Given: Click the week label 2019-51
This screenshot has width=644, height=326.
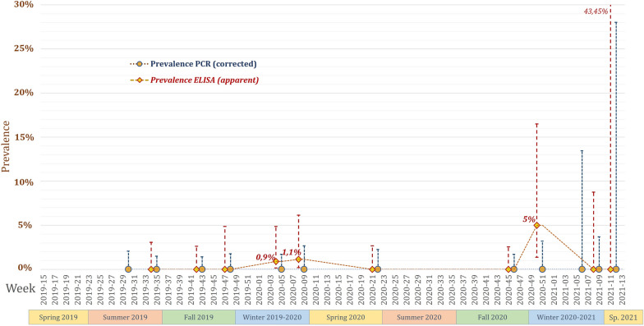Looking at the screenshot, I should [x=248, y=291].
